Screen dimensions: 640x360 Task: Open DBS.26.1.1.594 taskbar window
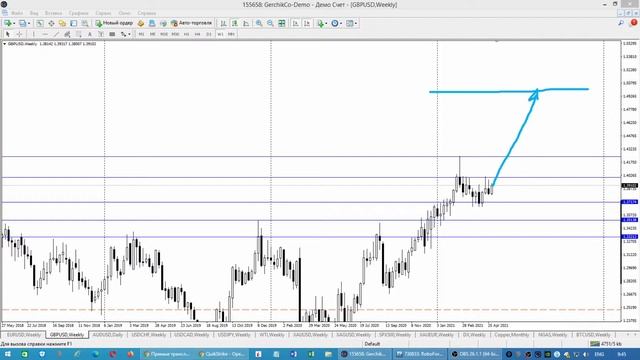coord(475,354)
